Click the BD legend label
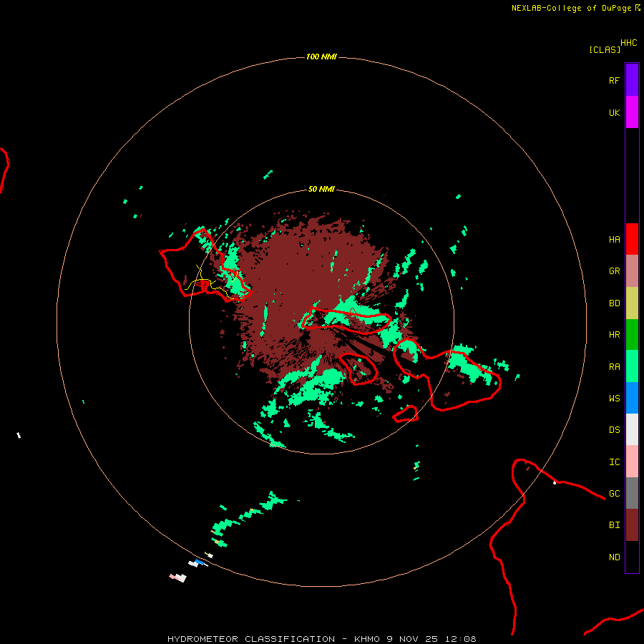 point(614,303)
